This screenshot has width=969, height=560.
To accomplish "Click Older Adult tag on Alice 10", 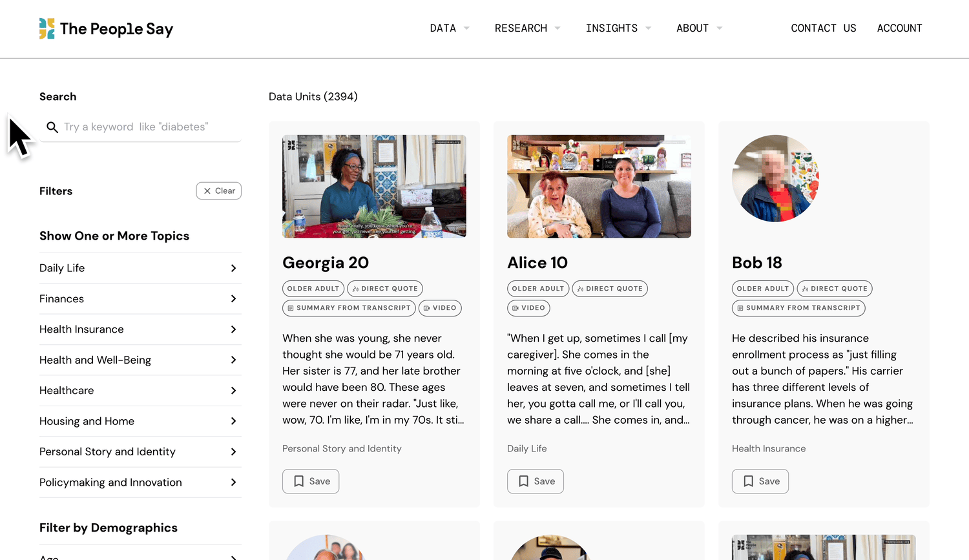I will pyautogui.click(x=538, y=289).
